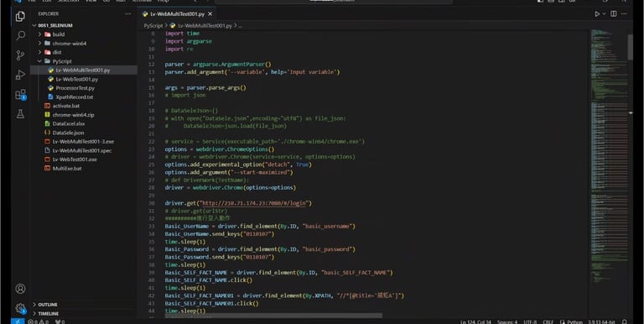Close the Lv-WebMultiTest001.py tab

click(x=210, y=14)
